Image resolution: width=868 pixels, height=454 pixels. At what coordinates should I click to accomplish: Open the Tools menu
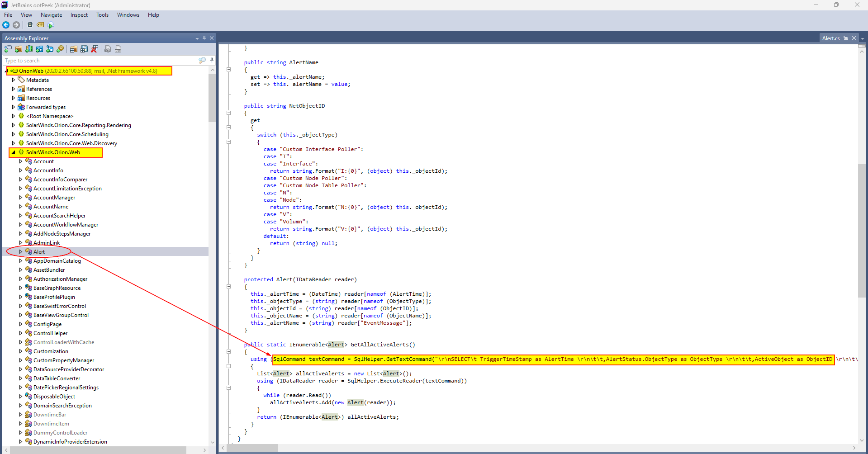tap(102, 15)
